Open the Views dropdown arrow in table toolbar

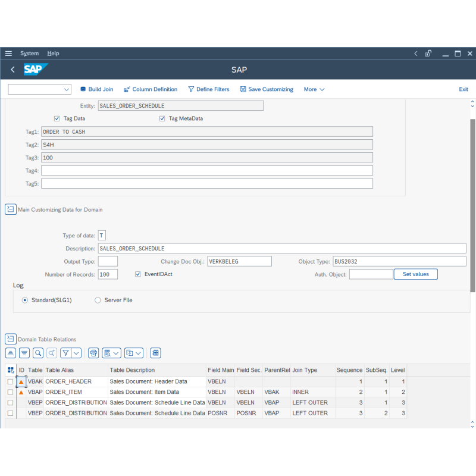(116, 353)
